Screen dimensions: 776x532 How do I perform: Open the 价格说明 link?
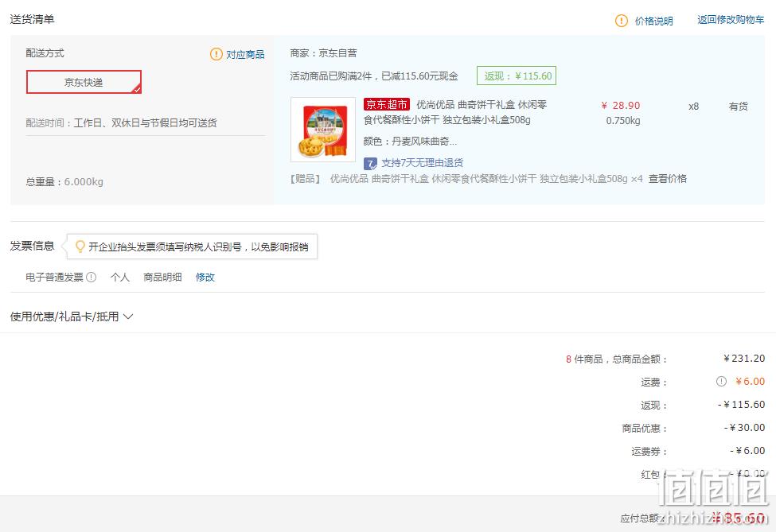pos(653,21)
